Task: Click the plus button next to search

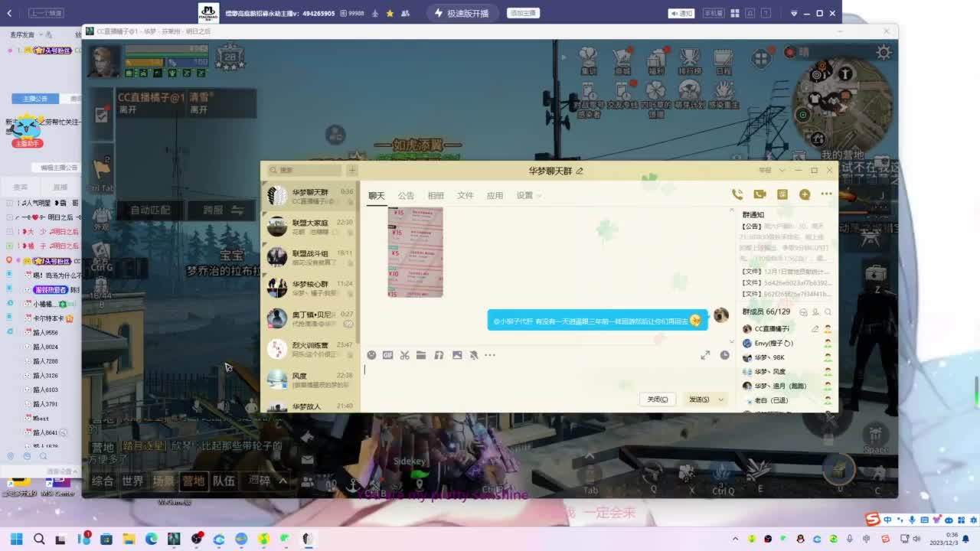Action: point(352,170)
